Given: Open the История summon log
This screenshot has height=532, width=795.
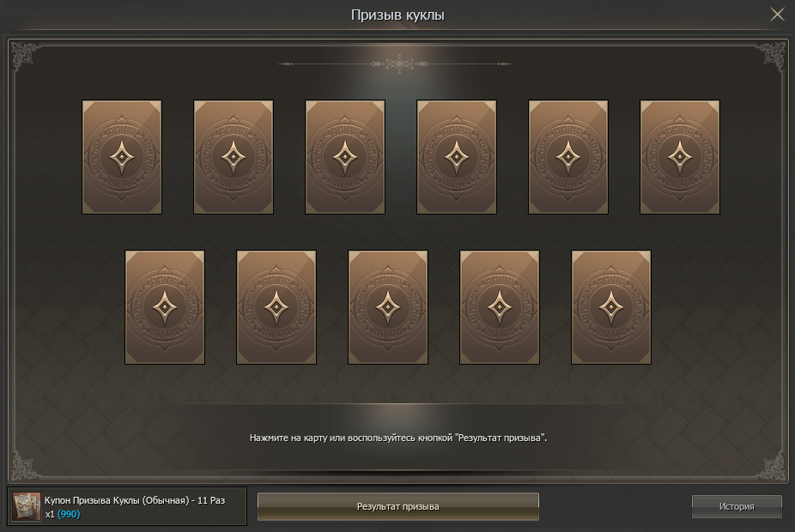Looking at the screenshot, I should point(737,506).
